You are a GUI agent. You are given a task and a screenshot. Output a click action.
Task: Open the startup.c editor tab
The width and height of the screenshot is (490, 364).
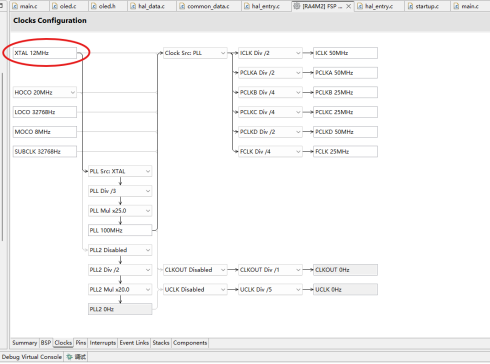click(x=427, y=6)
